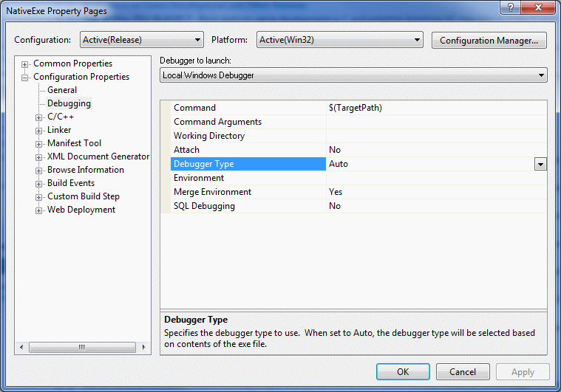This screenshot has height=392, width=561.
Task: Click the Command Arguments value field
Action: pyautogui.click(x=436, y=122)
